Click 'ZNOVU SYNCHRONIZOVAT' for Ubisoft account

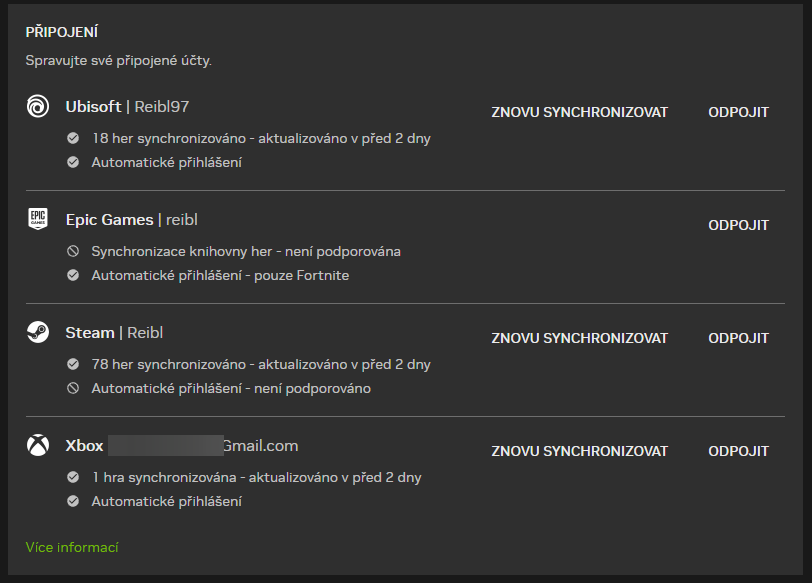coord(579,112)
